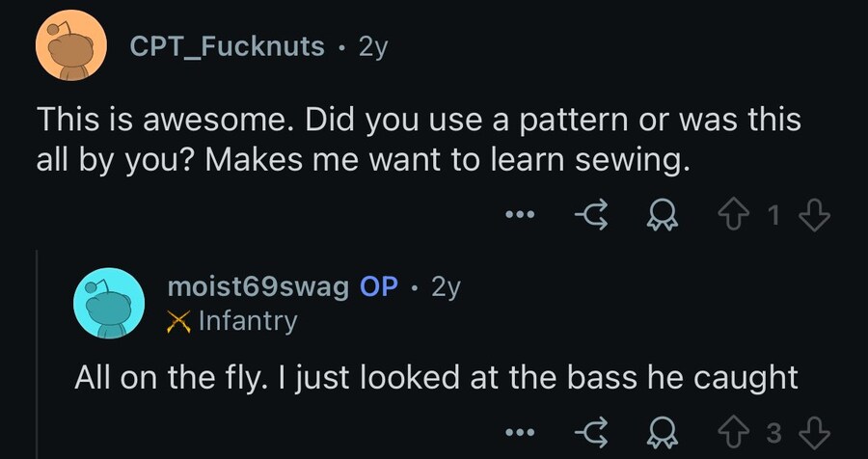This screenshot has height=459, width=868.
Task: Open moist69swag's teal avatar profile
Action: 109,304
